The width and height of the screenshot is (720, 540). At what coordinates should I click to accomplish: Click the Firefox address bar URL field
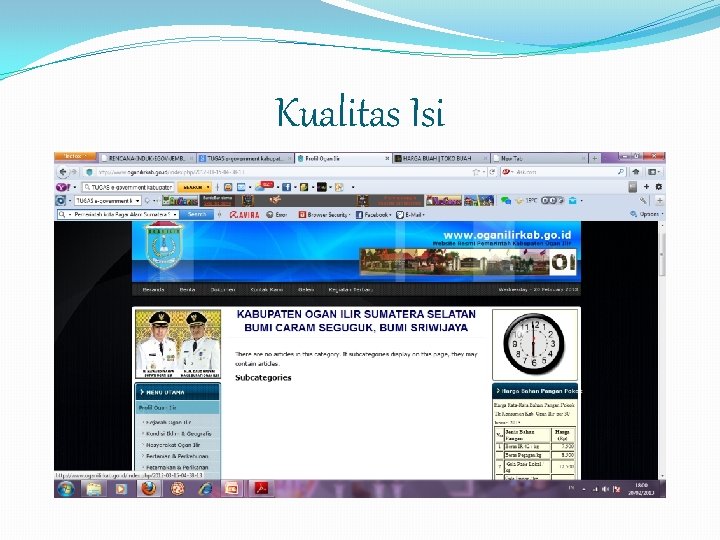[283, 172]
